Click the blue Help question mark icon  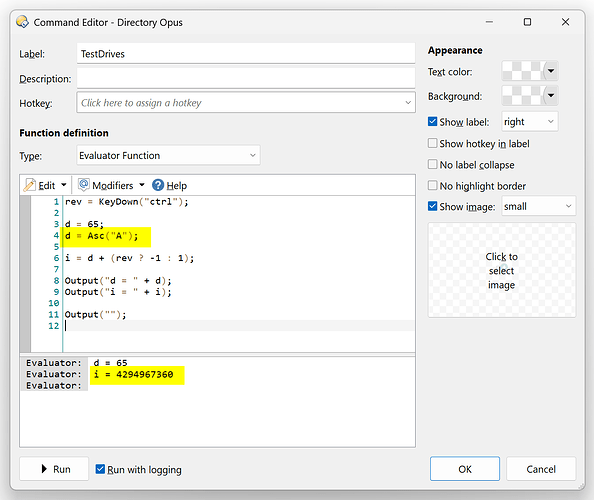(x=158, y=185)
